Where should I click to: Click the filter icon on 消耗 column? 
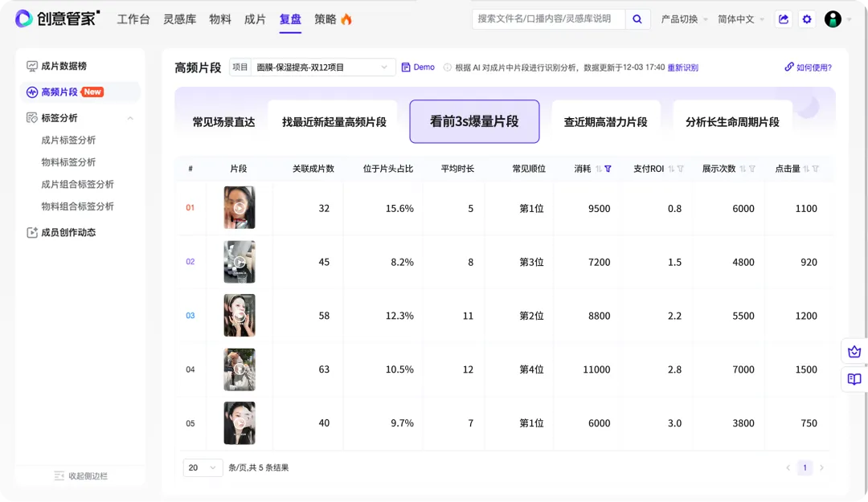pos(608,169)
